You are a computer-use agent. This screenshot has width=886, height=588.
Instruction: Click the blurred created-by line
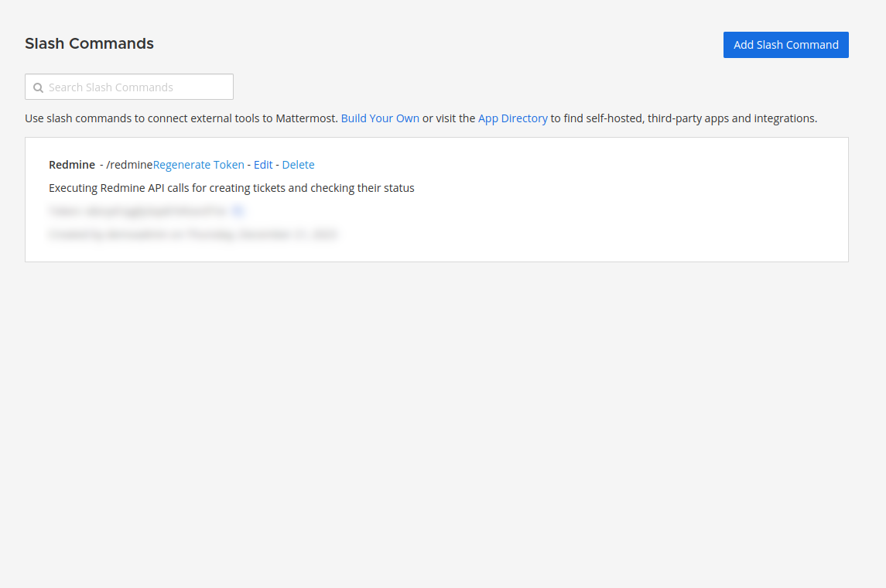coord(193,234)
